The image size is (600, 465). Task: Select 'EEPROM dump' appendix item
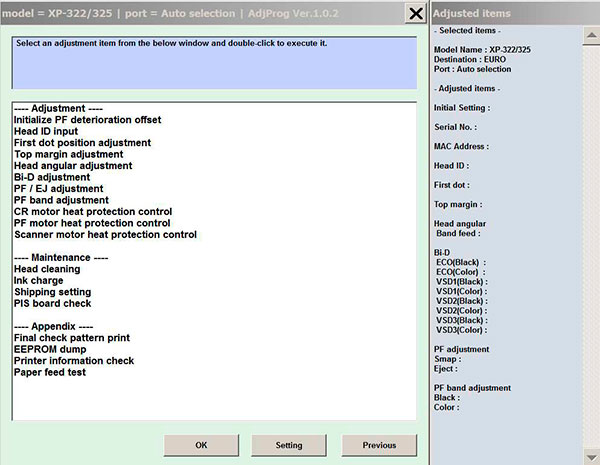(50, 349)
